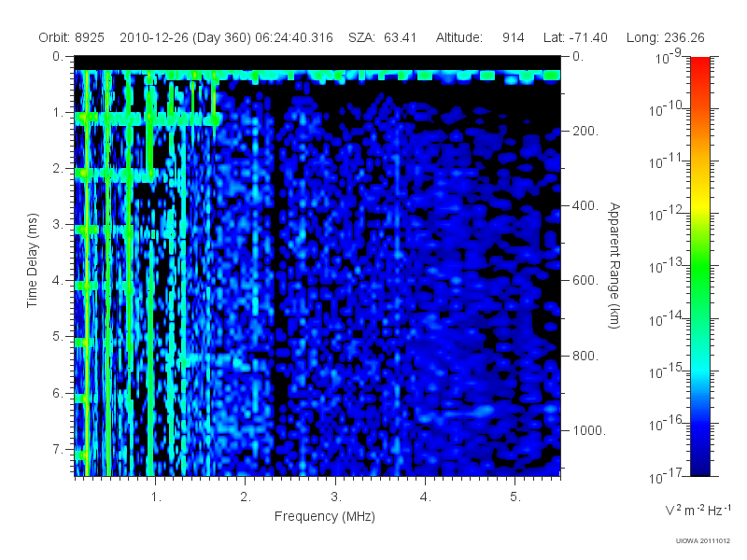Click the Orbit: 8925 header text
The height and width of the screenshot is (560, 747).
pyautogui.click(x=72, y=37)
